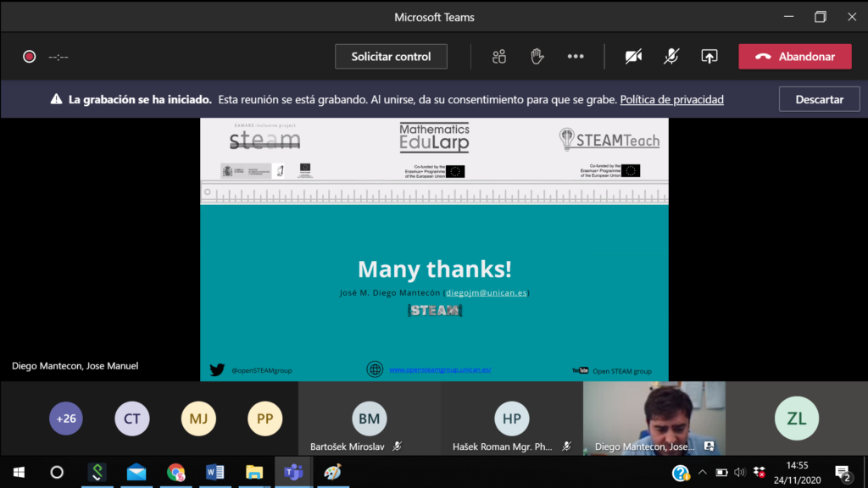Open File Explorer from the taskbar
The image size is (868, 488).
tap(254, 473)
